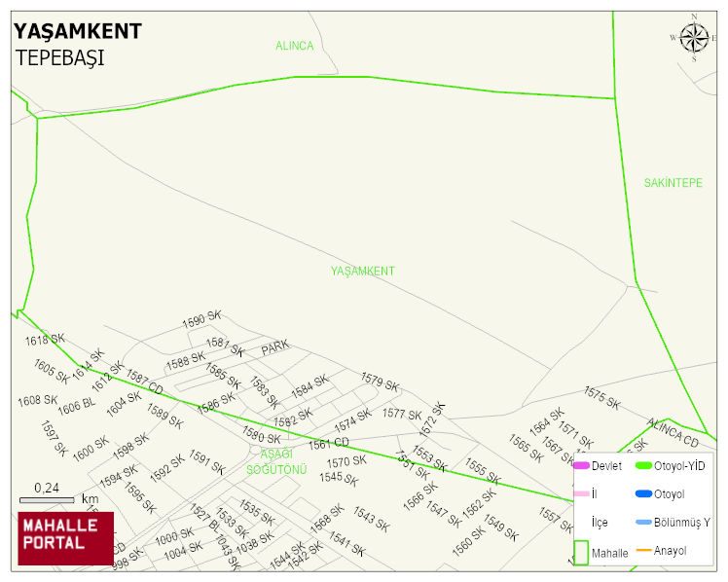The height and width of the screenshot is (582, 728).
Task: Click the 0,24 km scale bar
Action: tap(47, 500)
